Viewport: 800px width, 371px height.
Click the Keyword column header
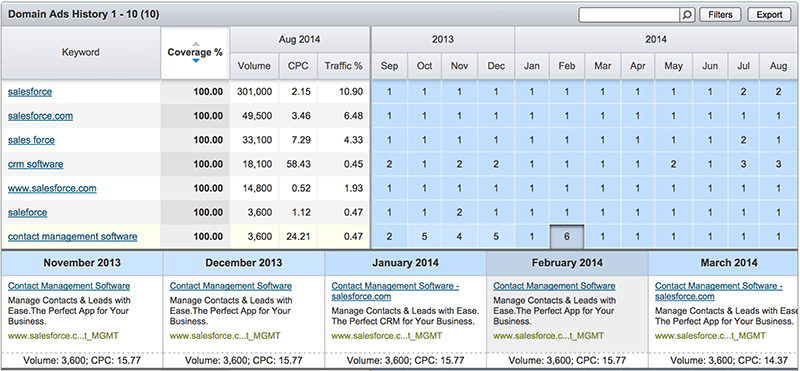(81, 53)
